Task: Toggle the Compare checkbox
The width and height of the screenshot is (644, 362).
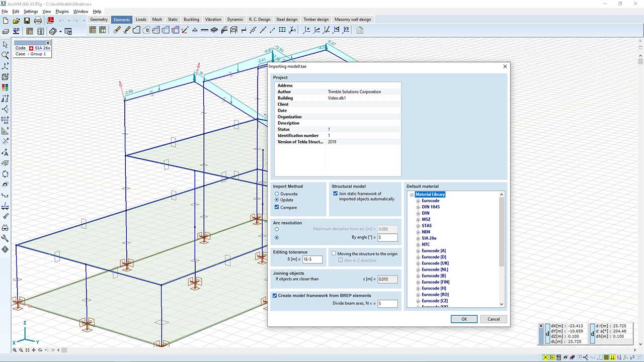Action: point(277,207)
